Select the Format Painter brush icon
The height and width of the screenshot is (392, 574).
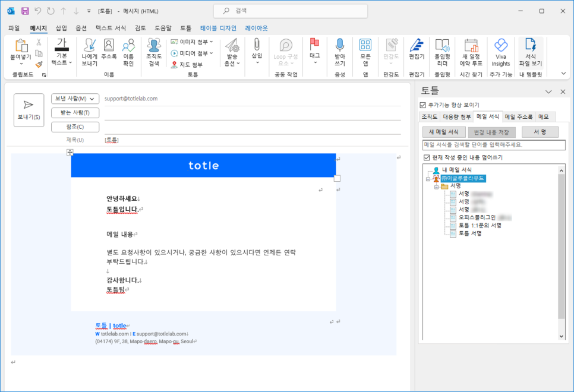click(x=39, y=65)
